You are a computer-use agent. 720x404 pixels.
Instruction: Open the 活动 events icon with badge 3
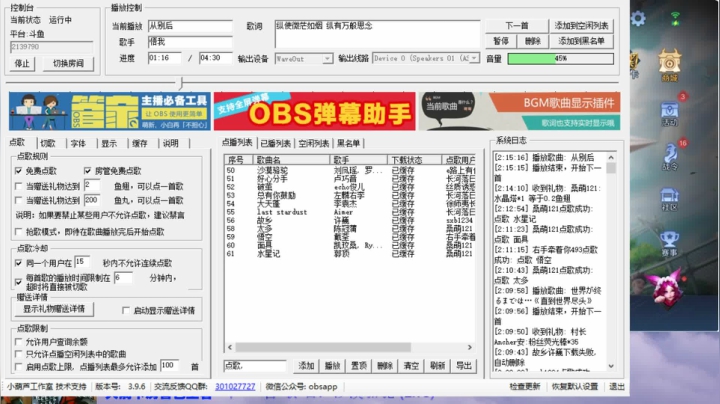669,112
